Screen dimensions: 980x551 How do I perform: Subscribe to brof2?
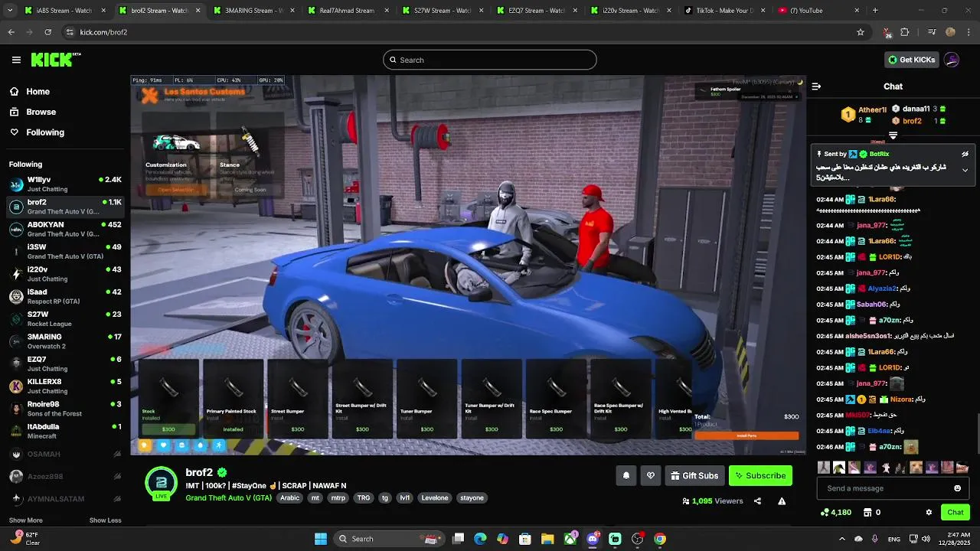pyautogui.click(x=760, y=475)
